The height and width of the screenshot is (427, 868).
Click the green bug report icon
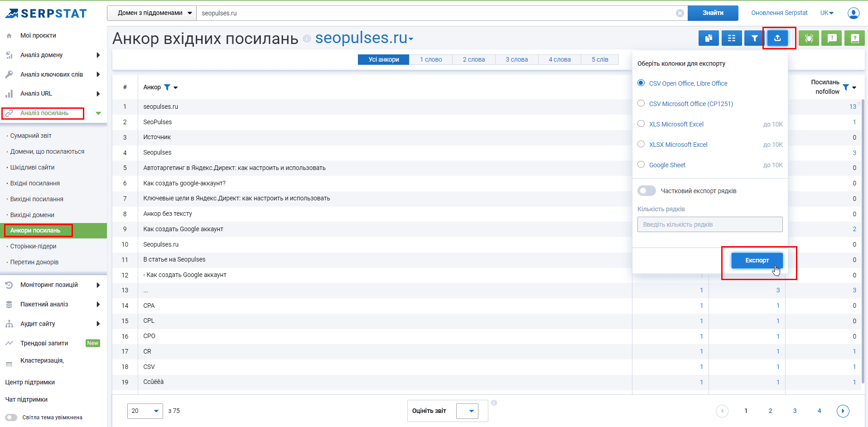[809, 38]
